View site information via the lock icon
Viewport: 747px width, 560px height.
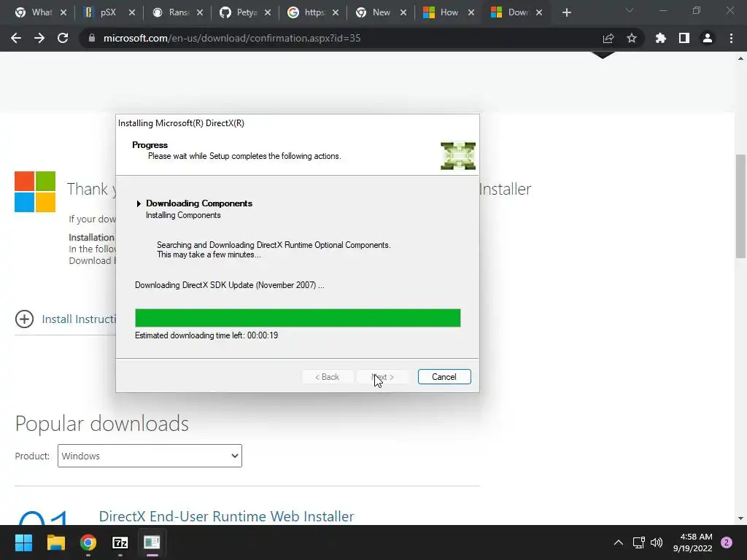91,38
